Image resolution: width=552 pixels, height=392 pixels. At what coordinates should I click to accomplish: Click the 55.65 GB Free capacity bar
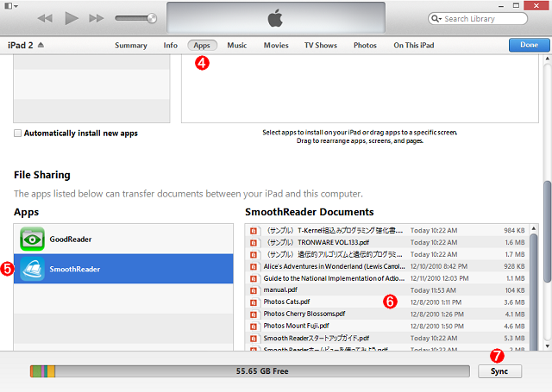tap(250, 371)
